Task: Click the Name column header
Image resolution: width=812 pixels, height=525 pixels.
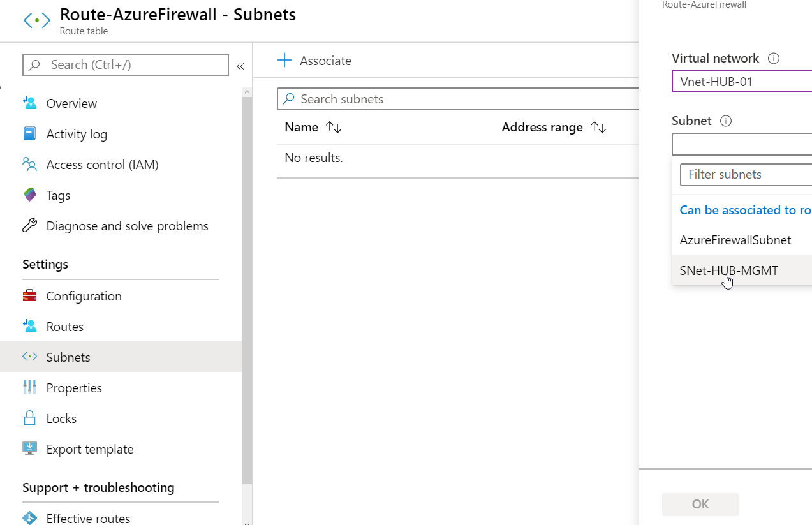Action: tap(302, 127)
